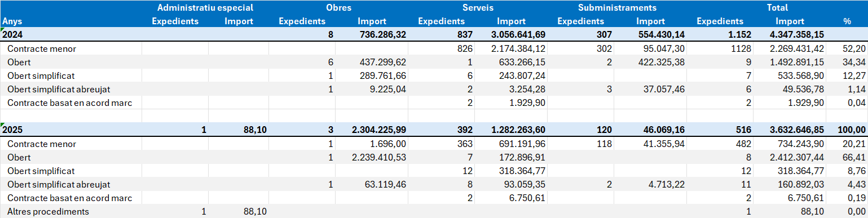Select the percentage cell 8,76
868x218 pixels.
(x=857, y=171)
